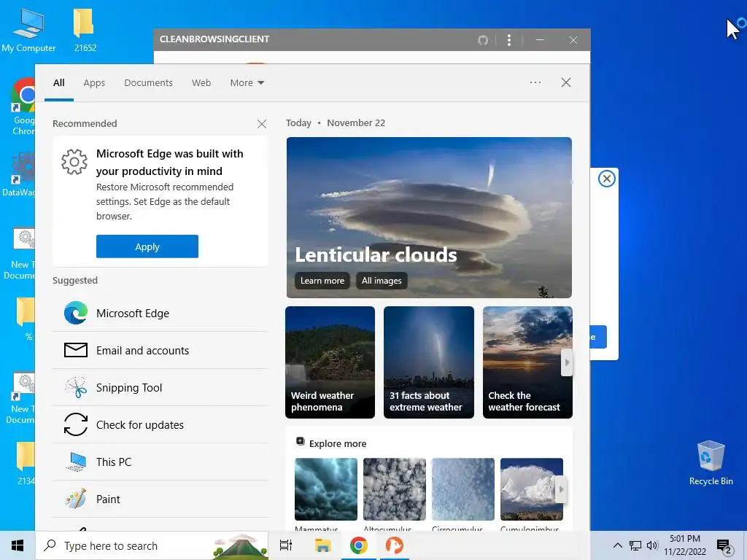Click the Explore more heading
747x560 pixels.
tap(338, 443)
